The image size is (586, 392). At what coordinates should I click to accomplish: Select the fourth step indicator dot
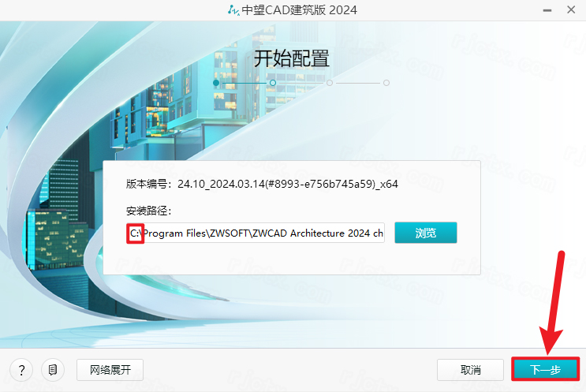(x=386, y=82)
